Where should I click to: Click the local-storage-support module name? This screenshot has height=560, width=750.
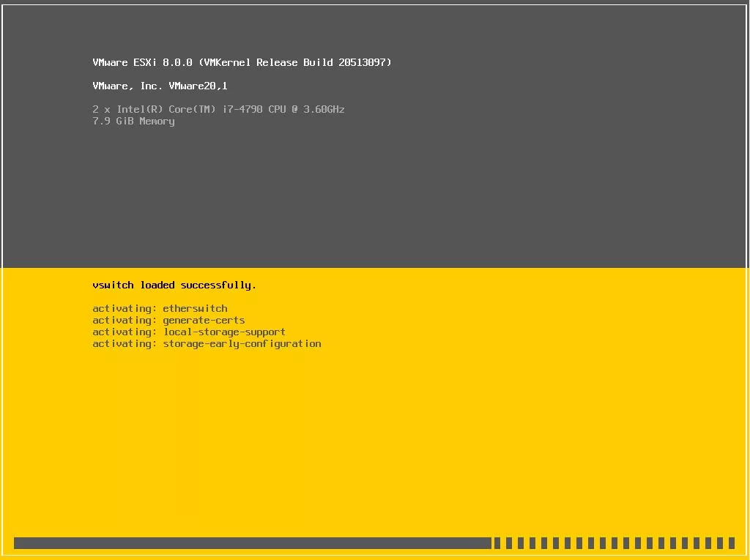pos(224,332)
